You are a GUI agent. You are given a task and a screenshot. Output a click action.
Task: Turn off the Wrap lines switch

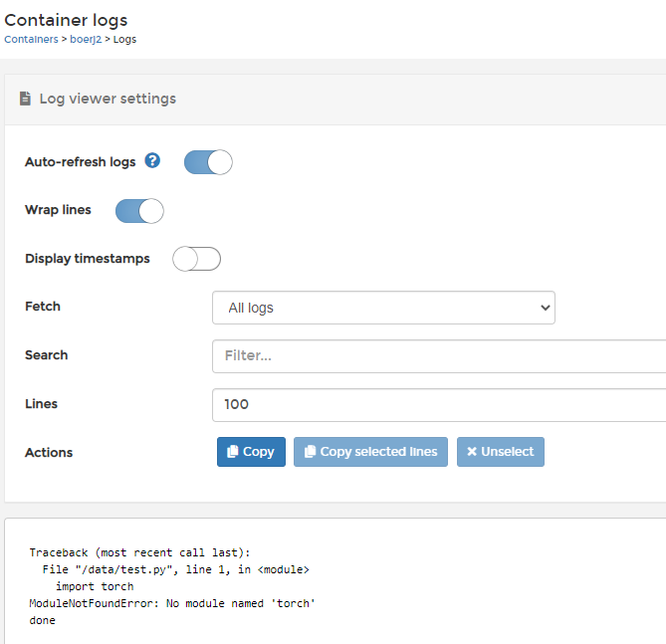(139, 211)
